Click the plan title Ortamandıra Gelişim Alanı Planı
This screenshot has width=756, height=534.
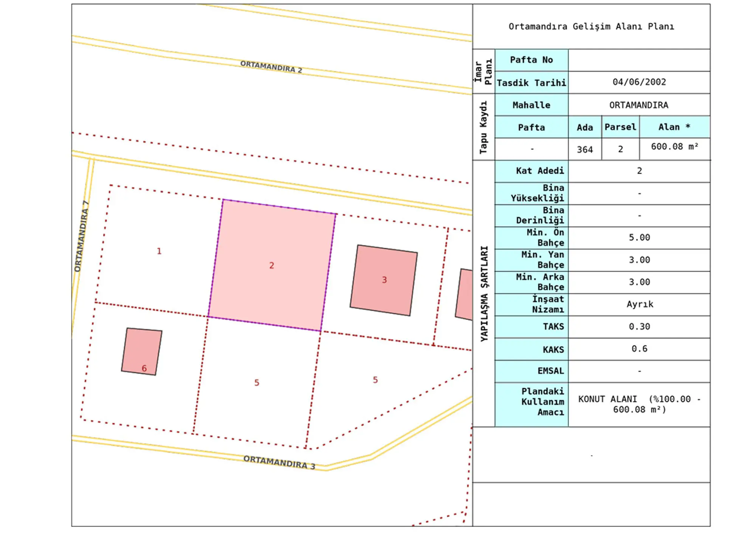(591, 26)
